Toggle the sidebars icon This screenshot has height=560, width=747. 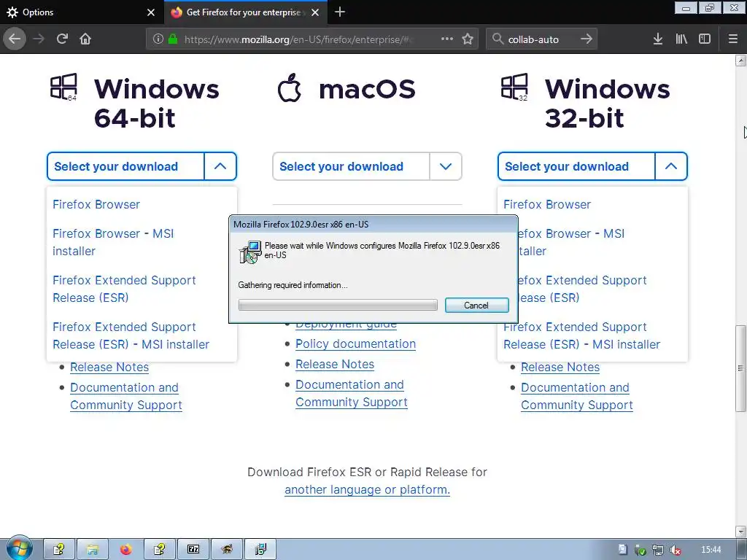click(x=705, y=39)
